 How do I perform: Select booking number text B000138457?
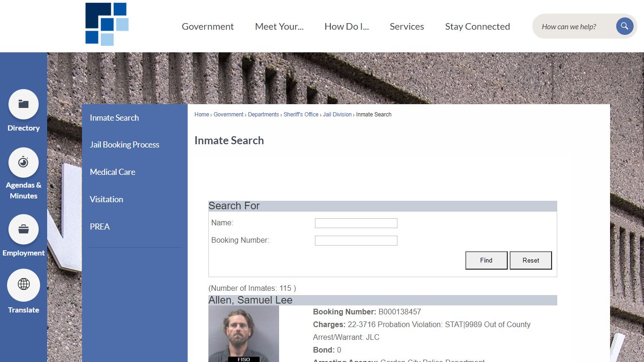400,312
